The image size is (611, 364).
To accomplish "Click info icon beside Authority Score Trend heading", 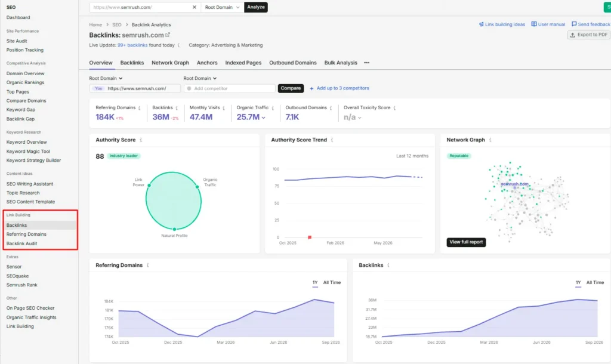I will pos(332,140).
